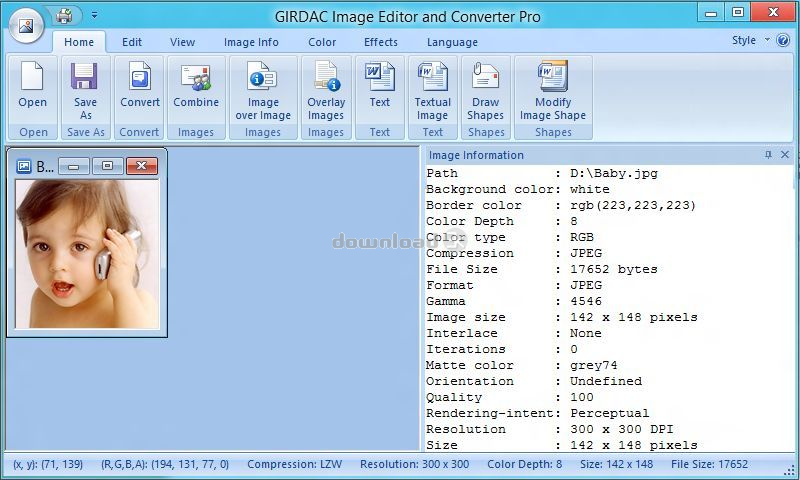
Task: Minimize the Baby image child window
Action: [74, 166]
